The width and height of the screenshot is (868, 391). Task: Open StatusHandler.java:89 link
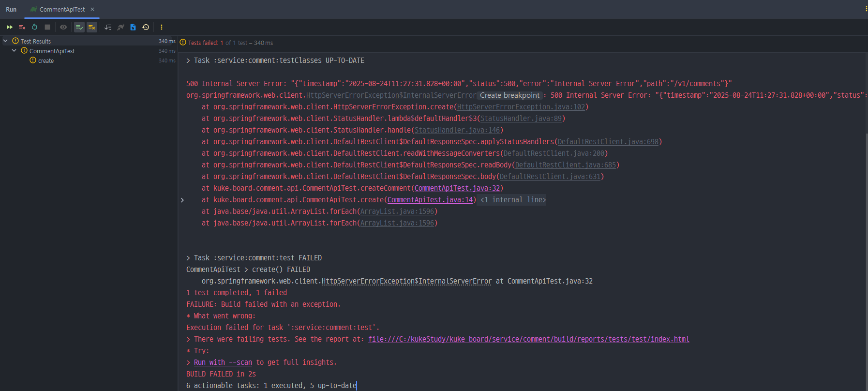click(x=521, y=119)
